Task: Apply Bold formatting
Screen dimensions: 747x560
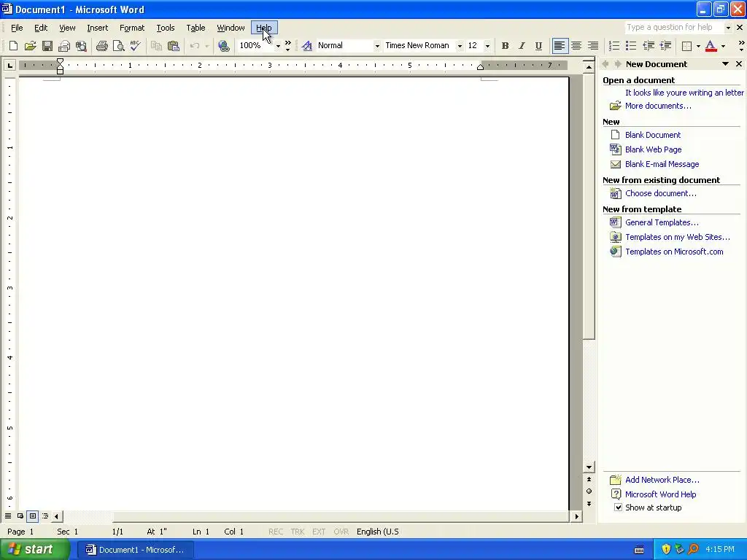Action: click(x=505, y=46)
